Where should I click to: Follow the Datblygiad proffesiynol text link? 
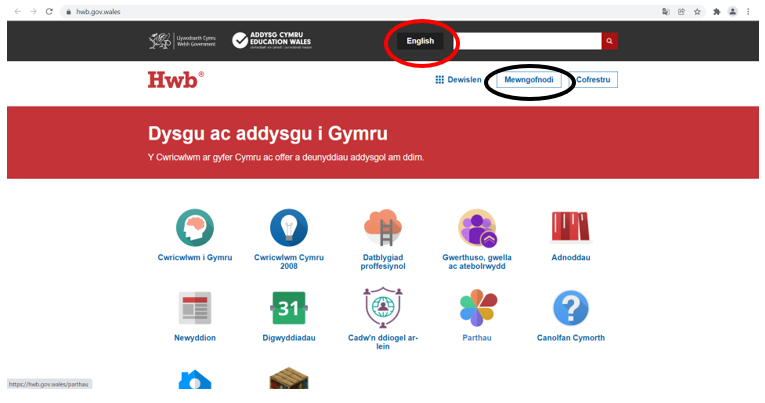[x=383, y=262]
